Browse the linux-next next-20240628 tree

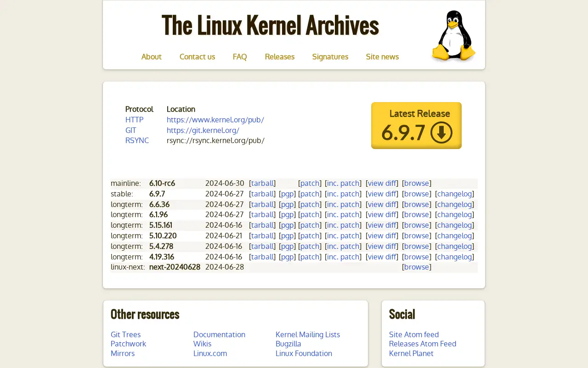pos(417,267)
